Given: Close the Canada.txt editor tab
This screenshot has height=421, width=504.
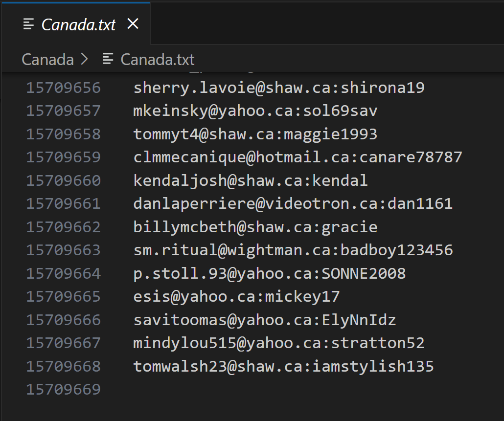Looking at the screenshot, I should [x=133, y=24].
